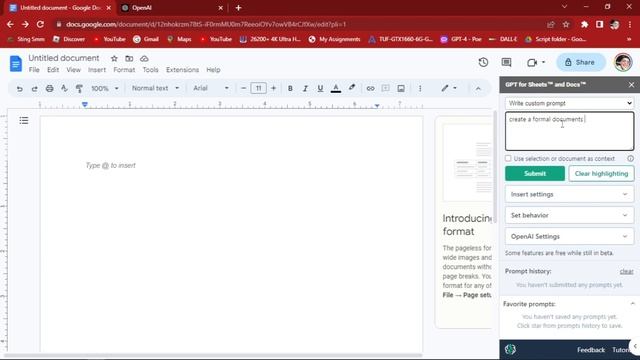Star the Untitled document
640x360 pixels.
[114, 59]
